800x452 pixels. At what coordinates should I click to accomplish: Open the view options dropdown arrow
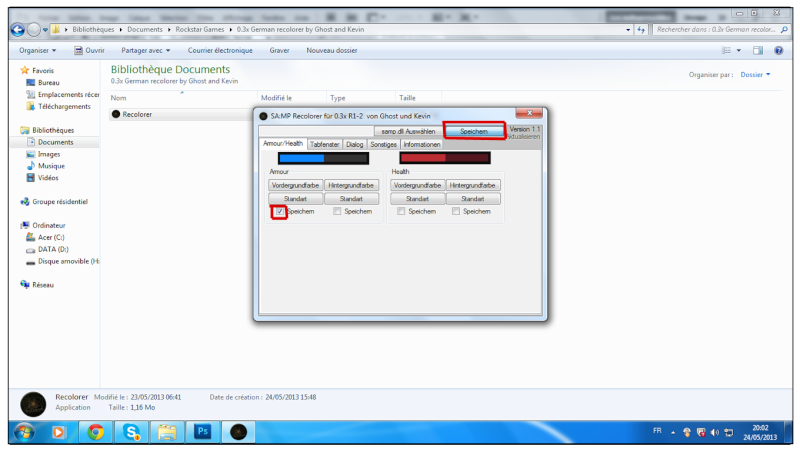coord(738,51)
